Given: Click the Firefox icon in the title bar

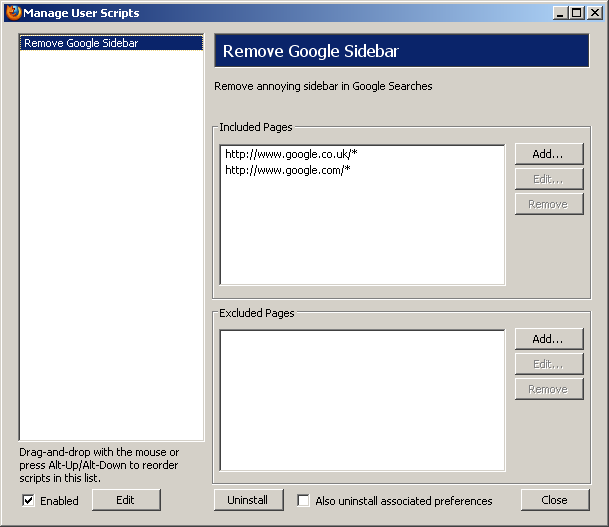Looking at the screenshot, I should (13, 13).
